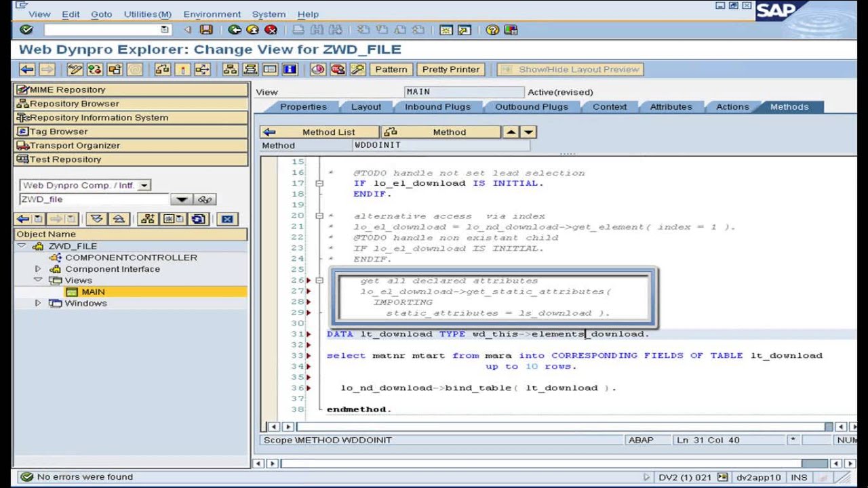This screenshot has width=868, height=488.
Task: Click the navigator back arrow above Object Name
Action: pos(23,219)
